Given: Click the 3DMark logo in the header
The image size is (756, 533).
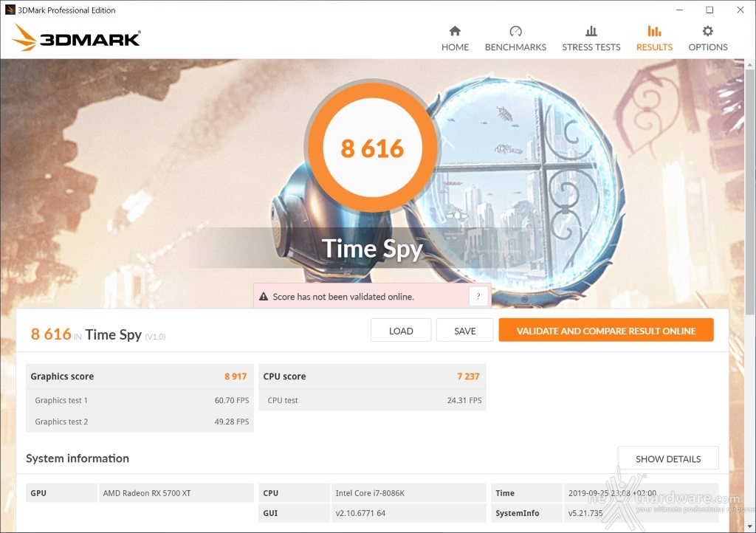Looking at the screenshot, I should click(x=77, y=38).
